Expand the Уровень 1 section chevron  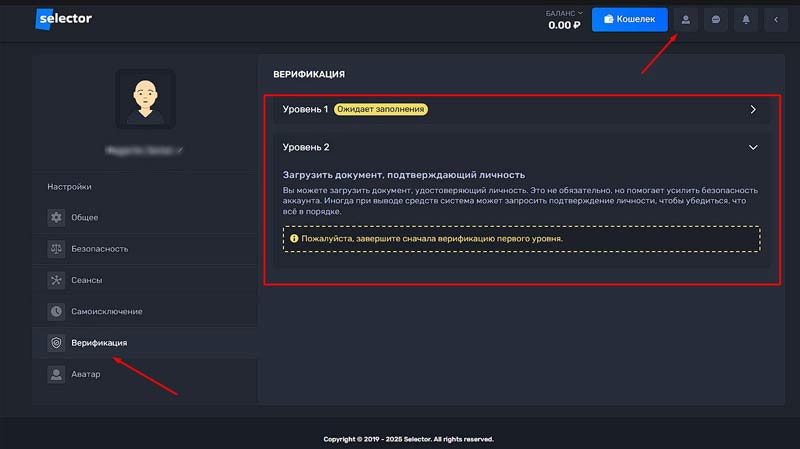tap(753, 109)
